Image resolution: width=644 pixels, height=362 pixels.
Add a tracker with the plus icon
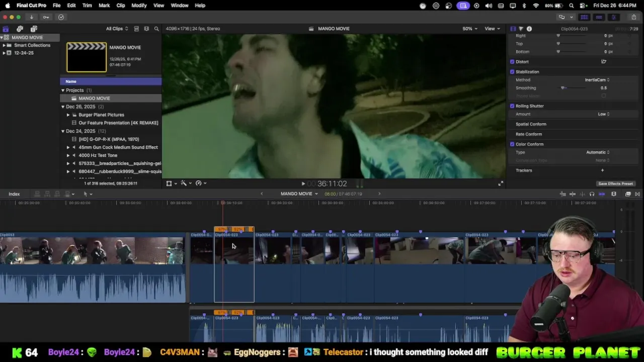[602, 170]
